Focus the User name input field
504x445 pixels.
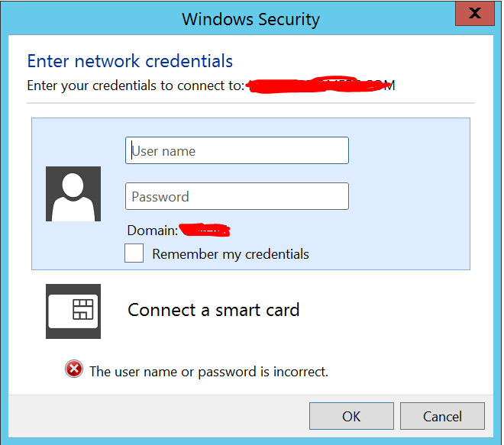pos(237,151)
